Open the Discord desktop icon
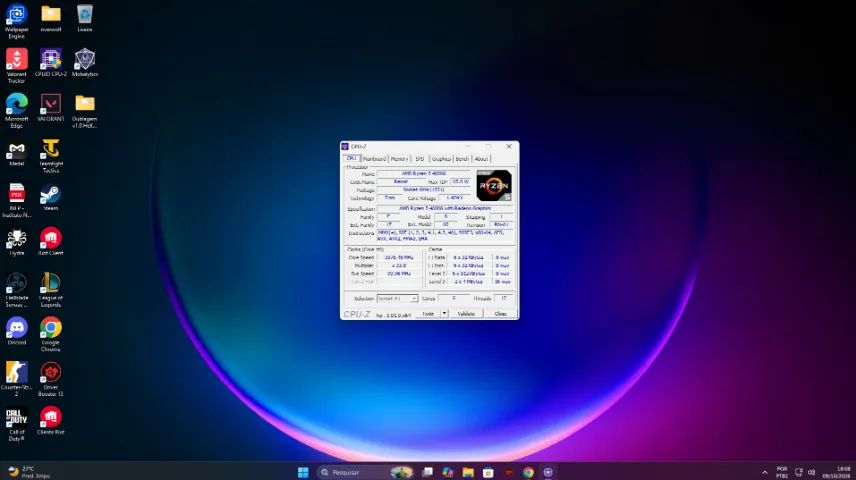The width and height of the screenshot is (856, 480). (x=16, y=331)
